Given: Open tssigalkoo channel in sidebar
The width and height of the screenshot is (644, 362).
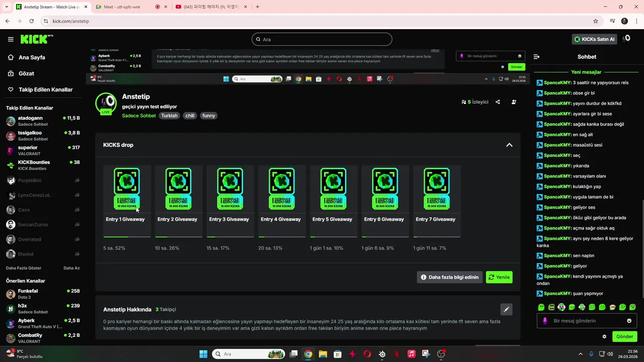Looking at the screenshot, I should click(43, 136).
